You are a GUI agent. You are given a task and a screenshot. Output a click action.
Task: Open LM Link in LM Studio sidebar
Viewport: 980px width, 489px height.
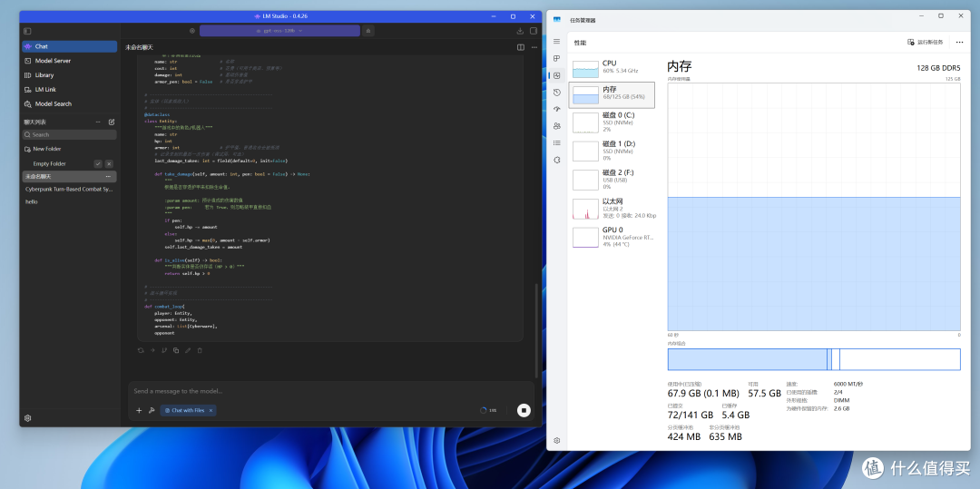[69, 89]
